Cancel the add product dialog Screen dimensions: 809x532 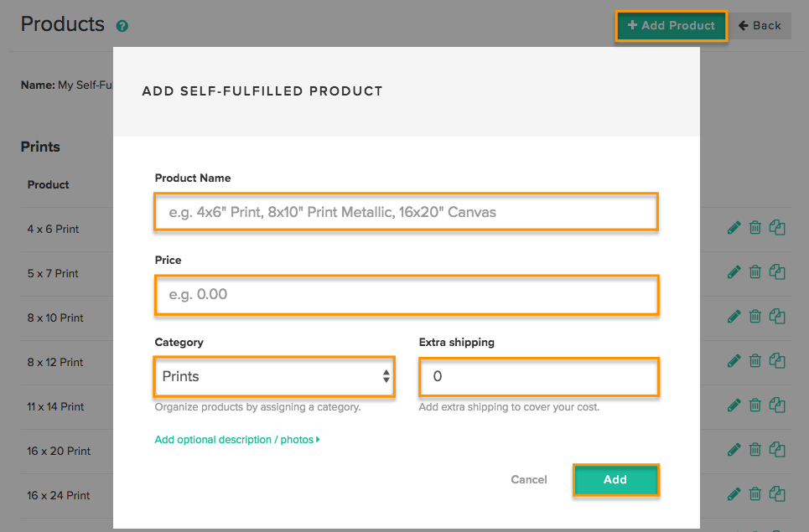(x=529, y=479)
